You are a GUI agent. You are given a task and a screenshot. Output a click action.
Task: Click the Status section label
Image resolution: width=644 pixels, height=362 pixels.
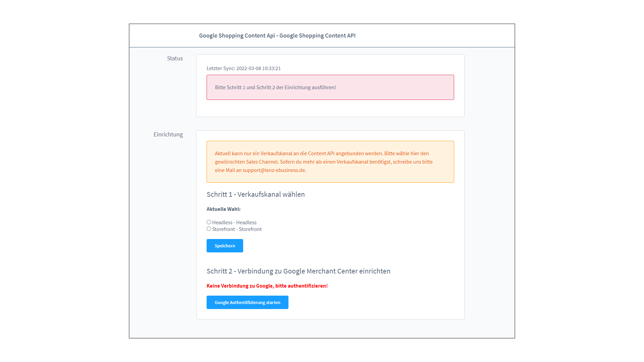(x=175, y=58)
